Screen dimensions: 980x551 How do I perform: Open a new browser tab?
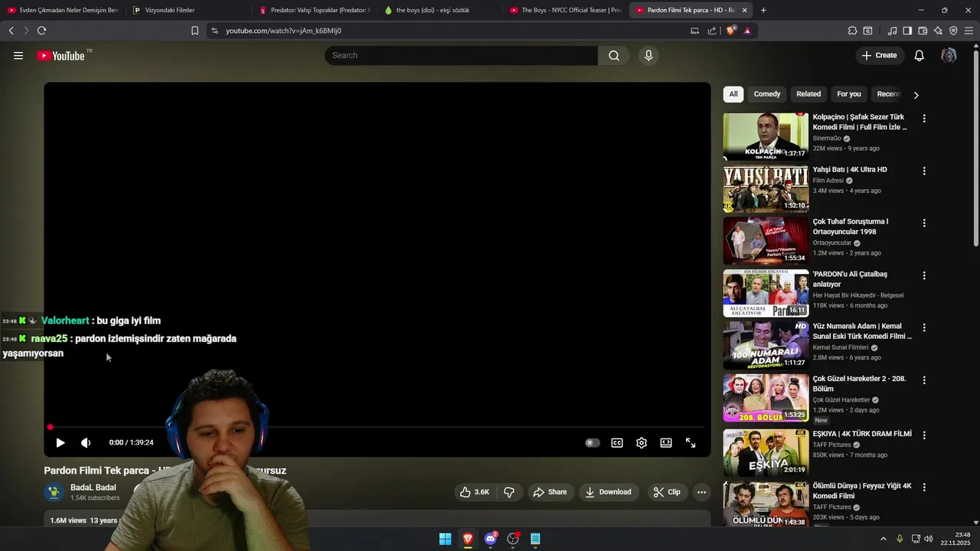pyautogui.click(x=763, y=10)
